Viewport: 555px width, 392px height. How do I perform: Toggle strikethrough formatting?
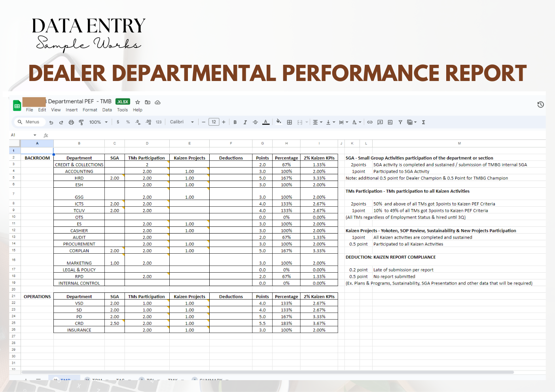[255, 122]
